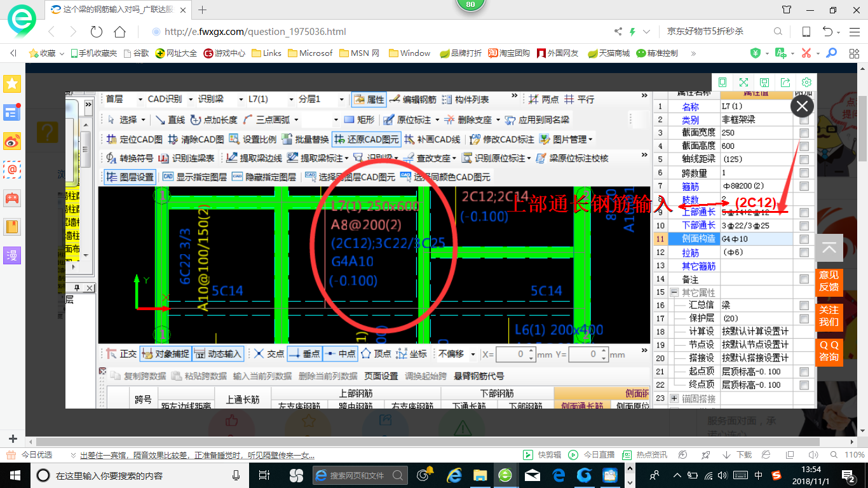The height and width of the screenshot is (488, 868).
Task: Open the skin (shirt) icon in title bar
Action: [787, 10]
